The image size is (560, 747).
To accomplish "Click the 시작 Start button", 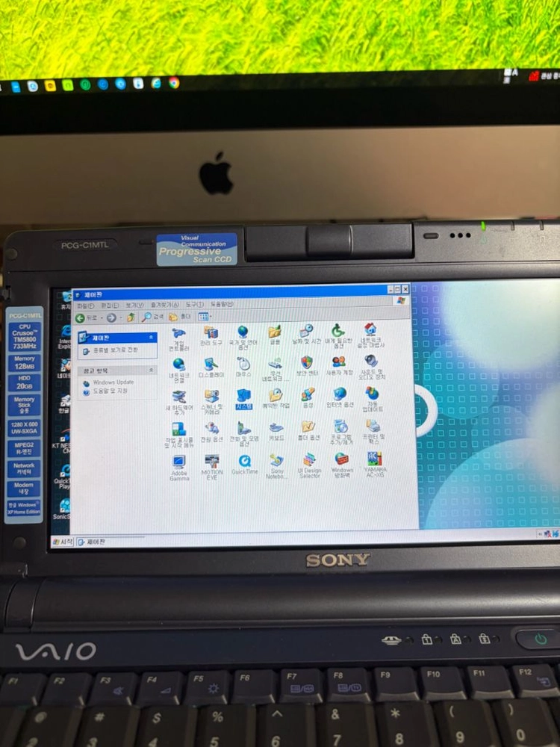I will [63, 542].
